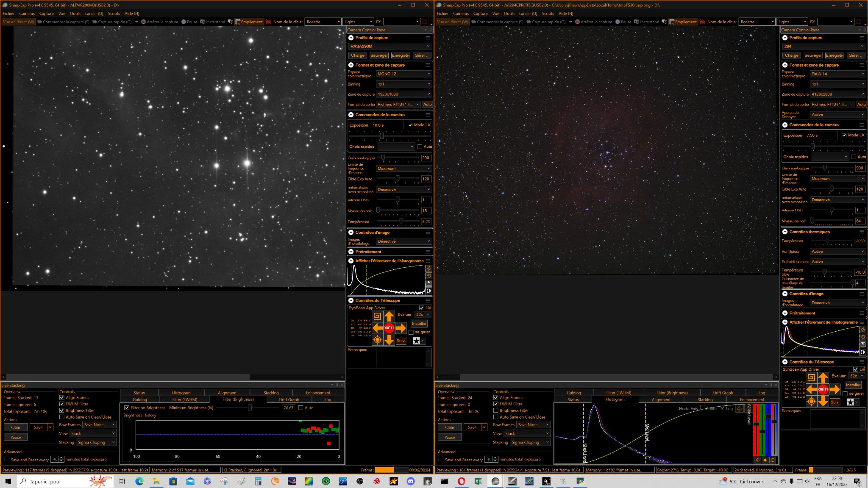Open Raw Frames dropdown in right live stacking
Screen dimensions: 868x488
pos(533,425)
